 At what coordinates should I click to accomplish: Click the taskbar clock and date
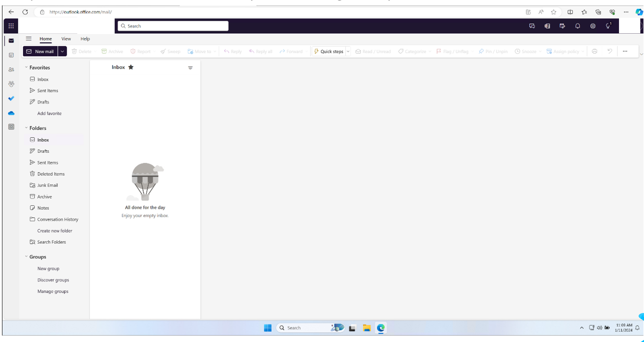click(x=624, y=328)
